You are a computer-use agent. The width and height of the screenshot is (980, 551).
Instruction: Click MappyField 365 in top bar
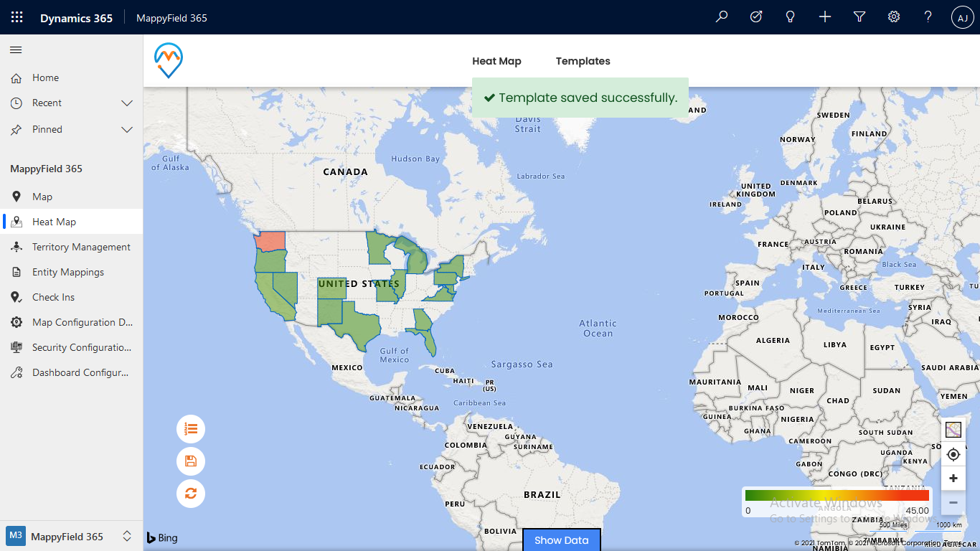(x=171, y=18)
